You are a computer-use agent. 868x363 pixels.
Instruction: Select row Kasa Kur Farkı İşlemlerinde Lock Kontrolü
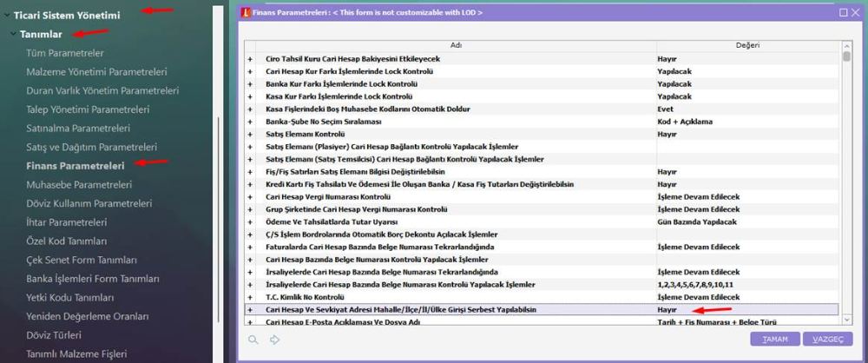542,96
